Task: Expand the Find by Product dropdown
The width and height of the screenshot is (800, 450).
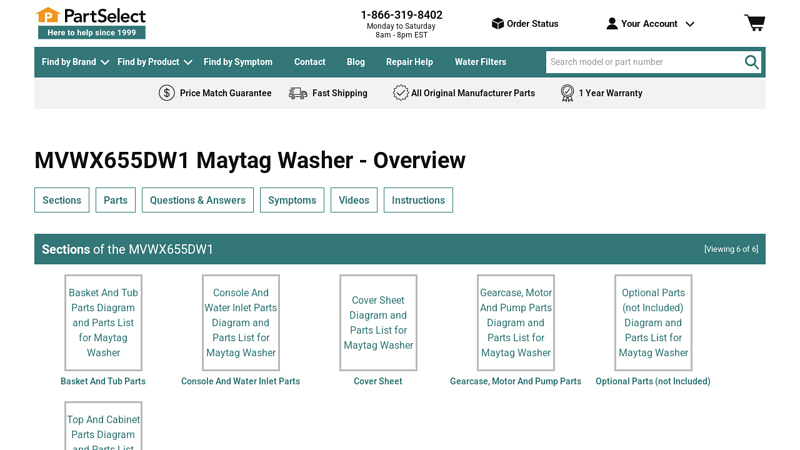Action: (155, 62)
